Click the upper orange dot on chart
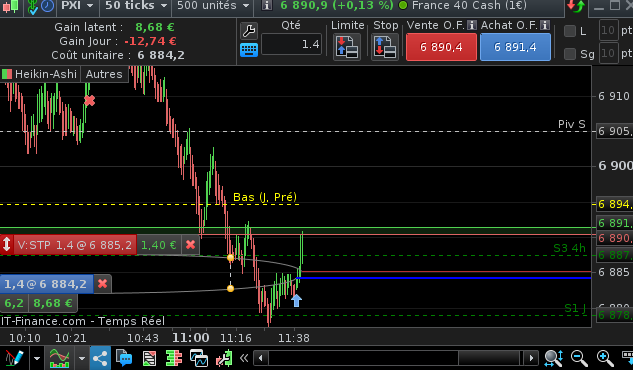633x370 pixels. [x=231, y=257]
